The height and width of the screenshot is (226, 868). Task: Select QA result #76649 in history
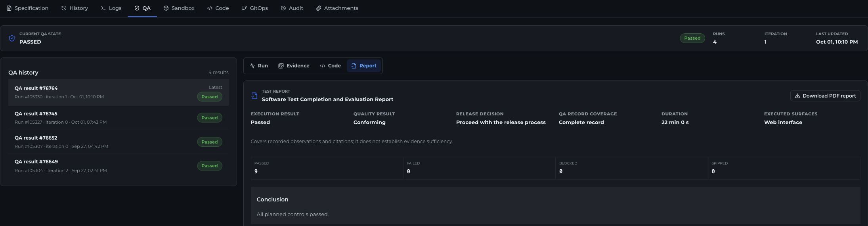(119, 166)
